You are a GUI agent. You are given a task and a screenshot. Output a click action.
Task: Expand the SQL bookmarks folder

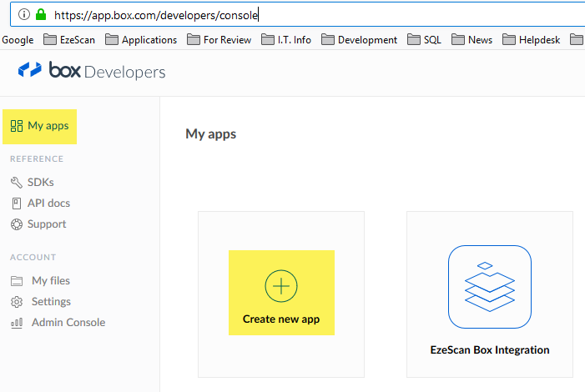[425, 39]
